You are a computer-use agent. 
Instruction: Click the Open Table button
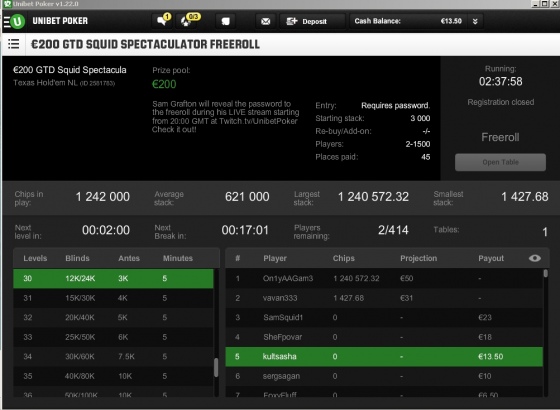click(500, 162)
